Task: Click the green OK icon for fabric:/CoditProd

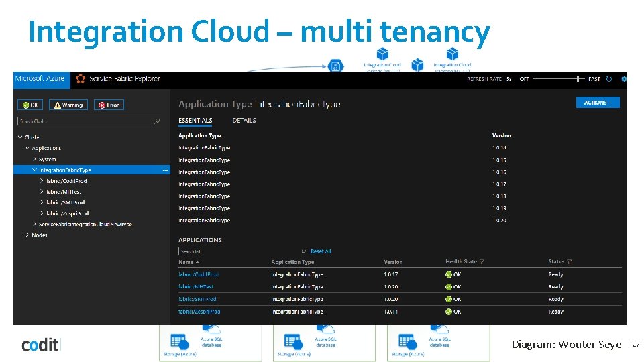Action: (449, 275)
